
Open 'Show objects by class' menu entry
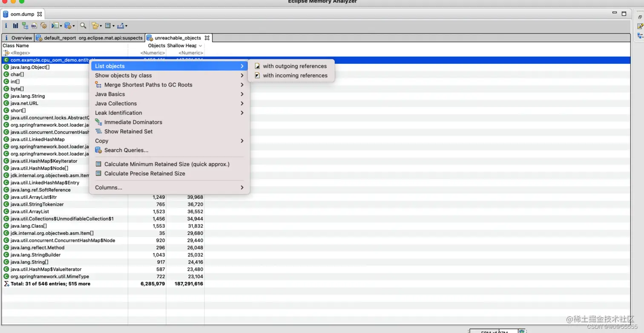170,75
